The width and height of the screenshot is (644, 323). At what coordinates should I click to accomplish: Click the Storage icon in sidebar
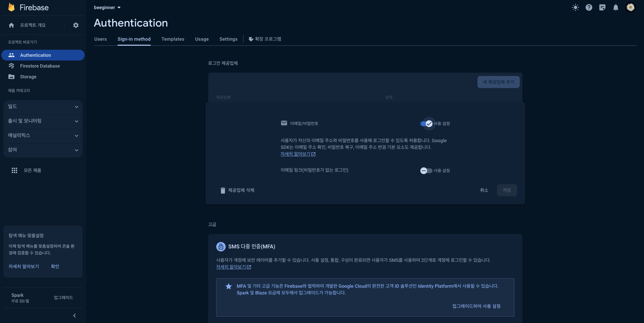[11, 77]
